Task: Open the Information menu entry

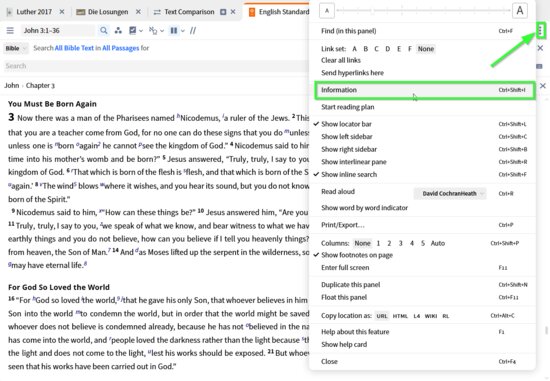Action: [424, 90]
